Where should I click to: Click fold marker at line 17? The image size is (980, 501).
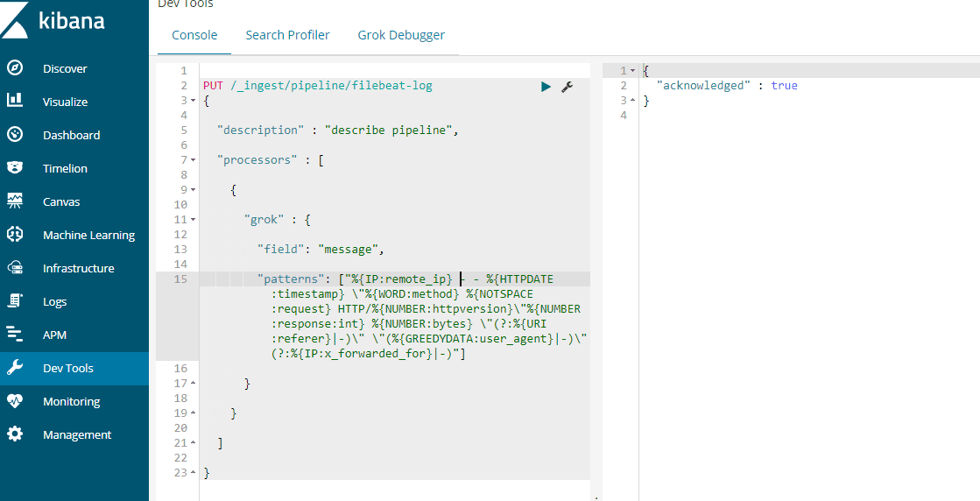tap(194, 383)
